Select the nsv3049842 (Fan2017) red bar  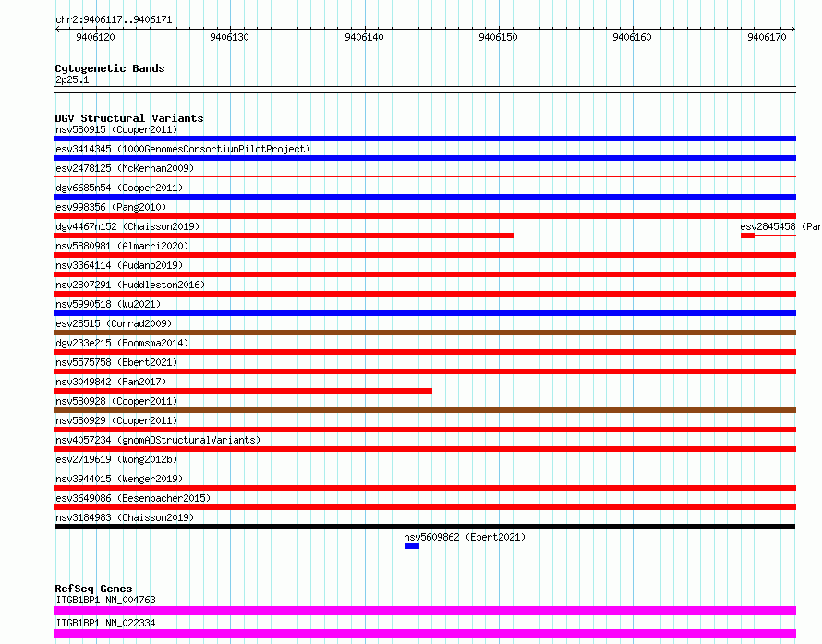click(243, 391)
